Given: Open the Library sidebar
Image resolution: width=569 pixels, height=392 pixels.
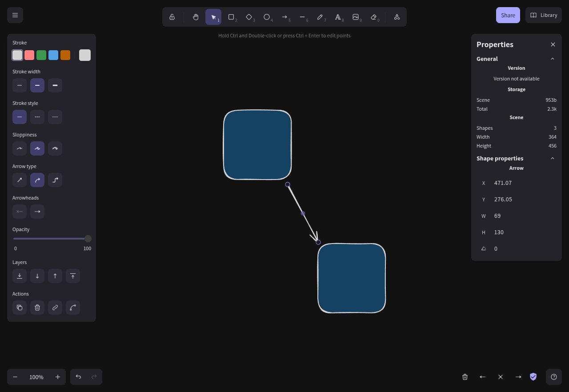Looking at the screenshot, I should [x=544, y=15].
